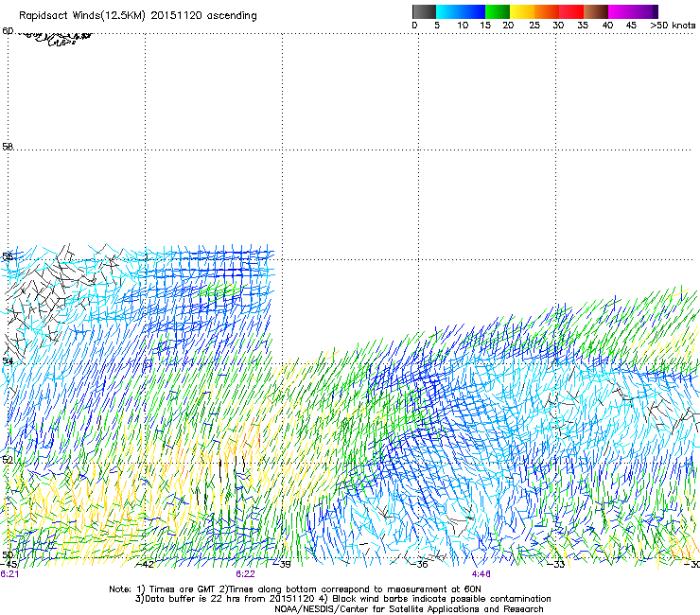Click the purple time label '6:22'

click(245, 574)
